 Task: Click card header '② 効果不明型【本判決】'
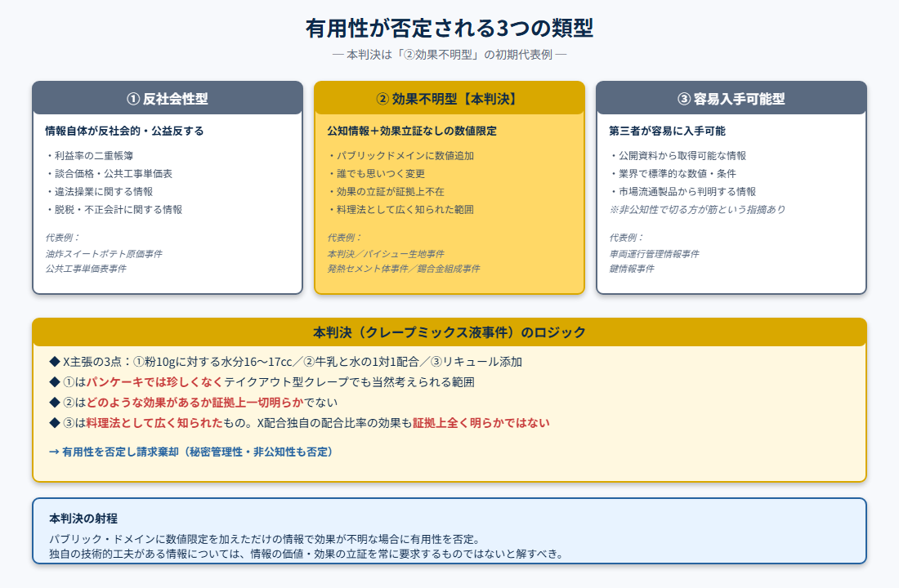pyautogui.click(x=449, y=99)
